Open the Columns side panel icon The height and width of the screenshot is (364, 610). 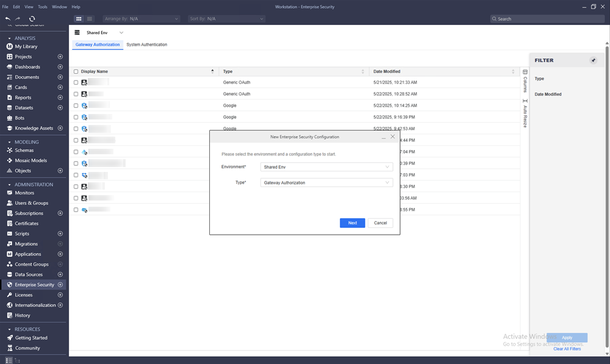coord(525,80)
